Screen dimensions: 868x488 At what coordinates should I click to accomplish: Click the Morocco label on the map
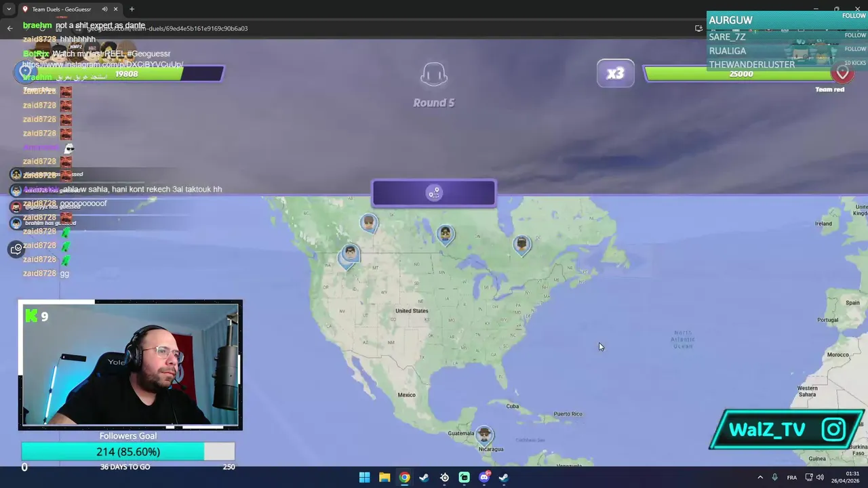[837, 354]
